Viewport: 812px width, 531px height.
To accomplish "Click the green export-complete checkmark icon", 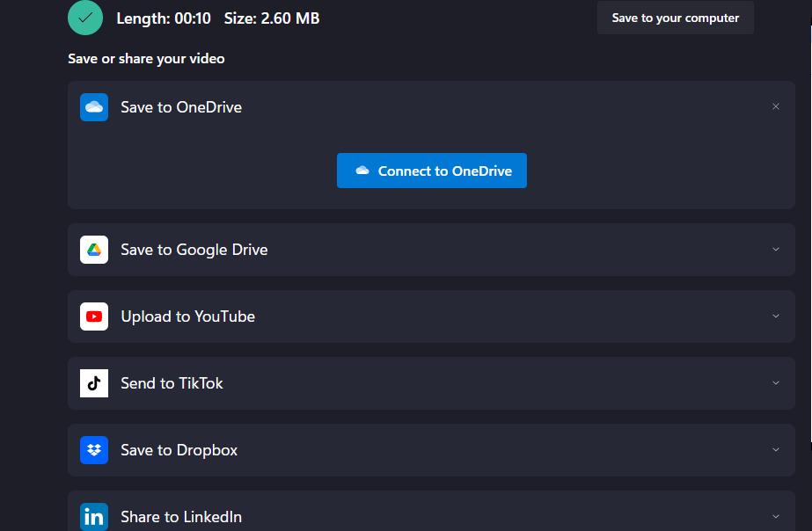I will coord(85,18).
